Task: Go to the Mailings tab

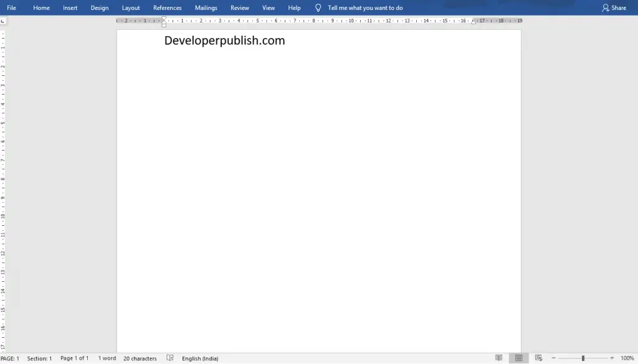Action: (x=206, y=7)
